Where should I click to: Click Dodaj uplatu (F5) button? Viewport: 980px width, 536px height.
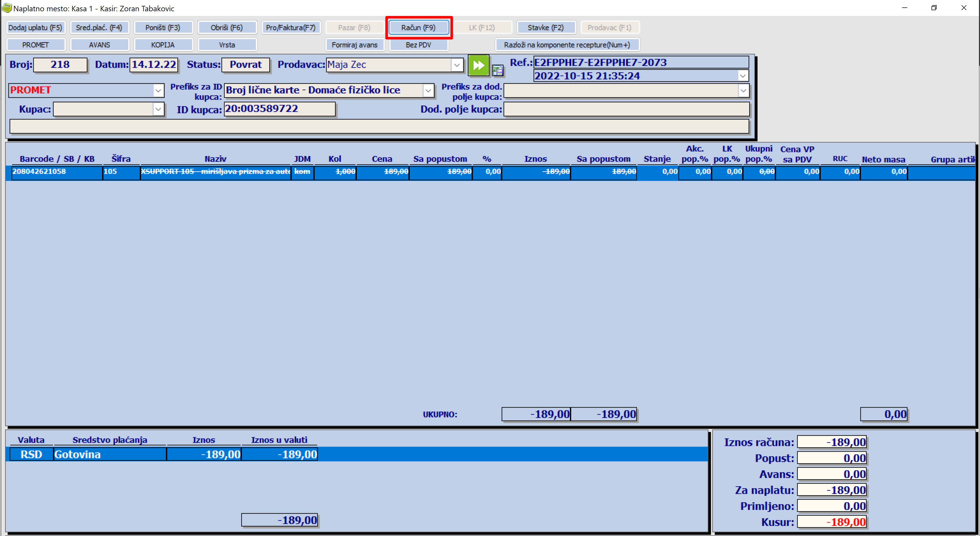coord(35,27)
